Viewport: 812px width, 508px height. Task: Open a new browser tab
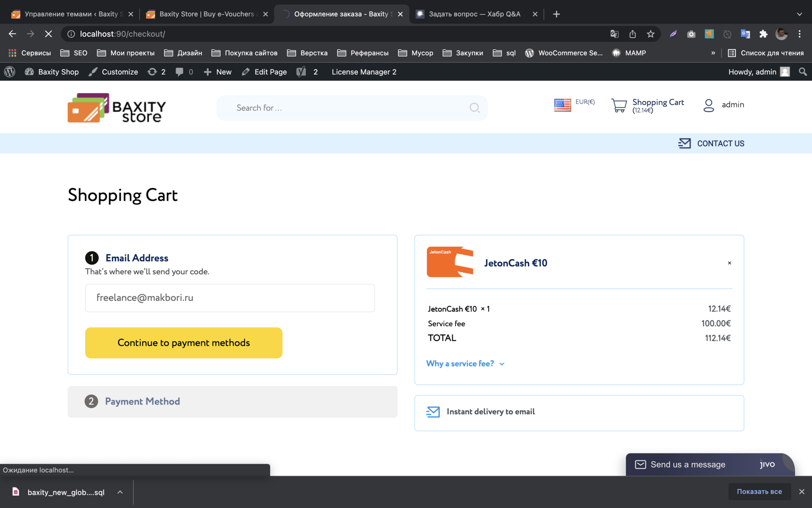pyautogui.click(x=557, y=14)
